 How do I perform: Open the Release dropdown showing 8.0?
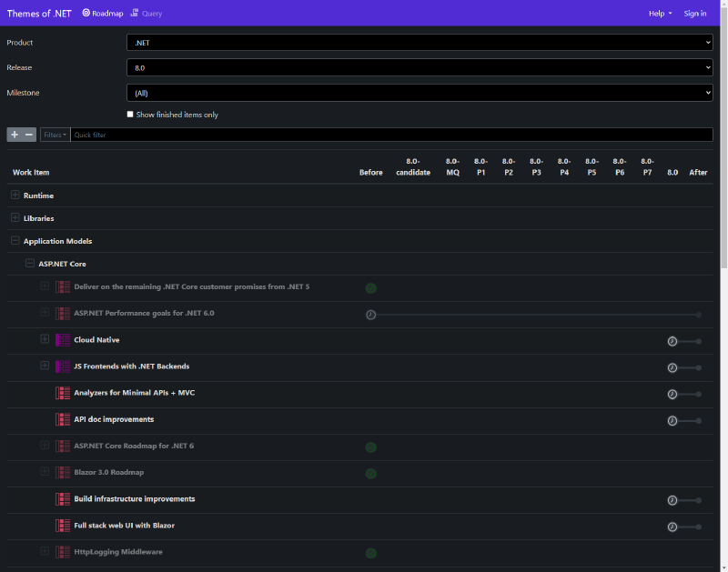coord(420,67)
